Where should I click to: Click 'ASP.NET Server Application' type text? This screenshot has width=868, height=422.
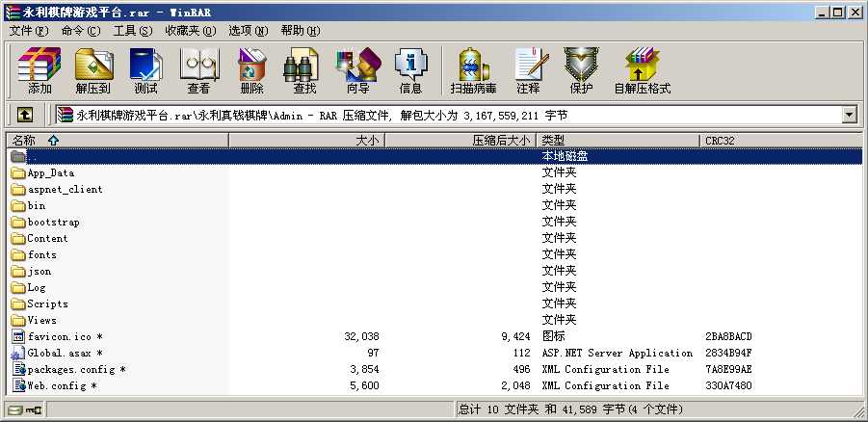(618, 353)
